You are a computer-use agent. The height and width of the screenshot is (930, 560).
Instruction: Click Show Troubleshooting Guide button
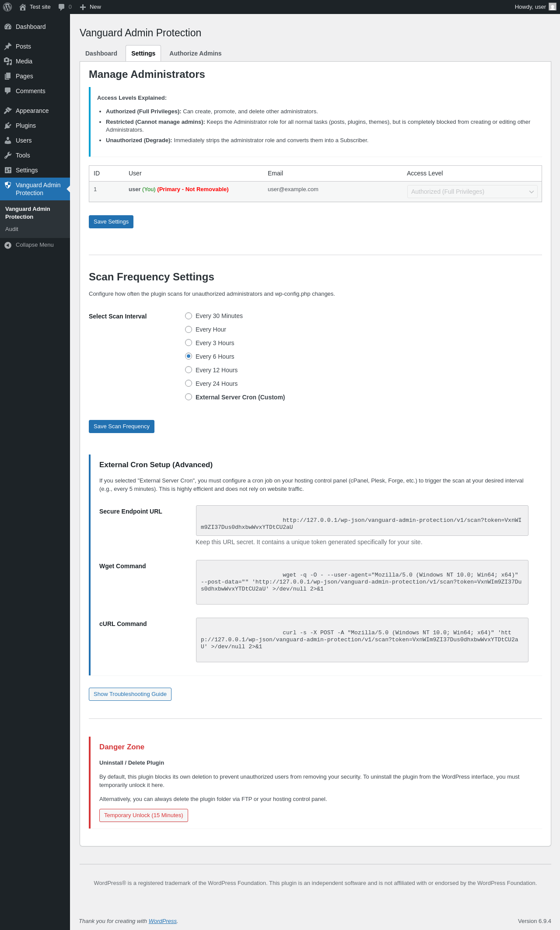tap(130, 694)
